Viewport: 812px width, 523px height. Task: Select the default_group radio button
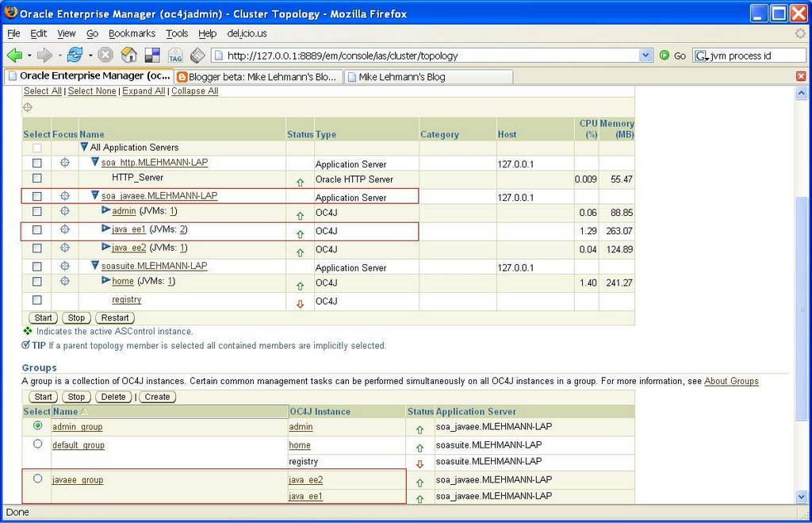tap(37, 444)
